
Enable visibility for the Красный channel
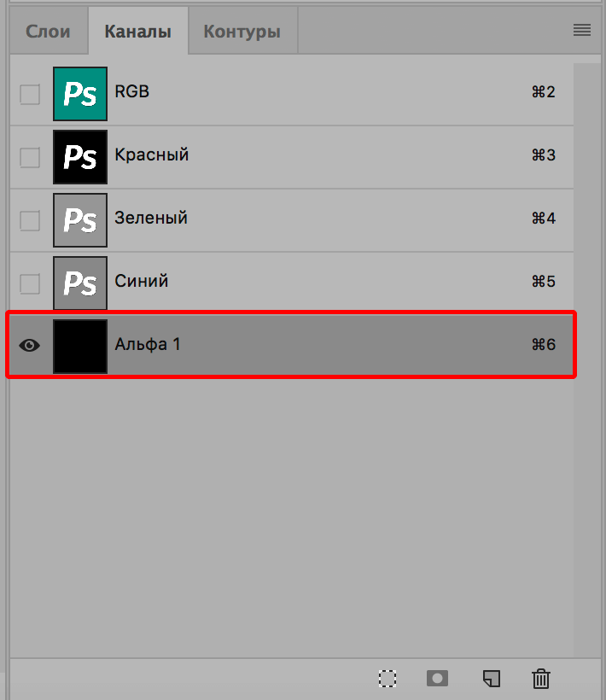(x=30, y=157)
